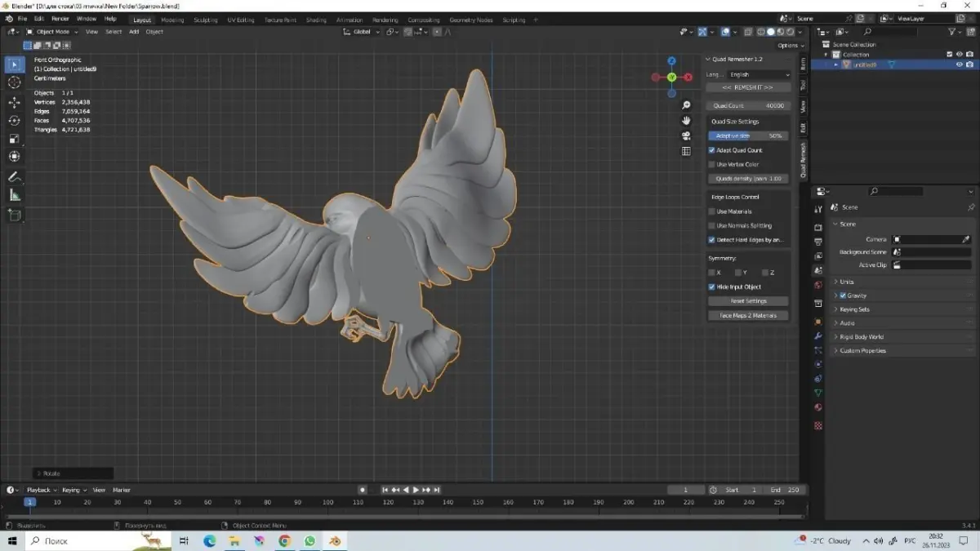Open the Tool properties tab icon
Viewport: 980px width, 551px height.
[x=818, y=210]
